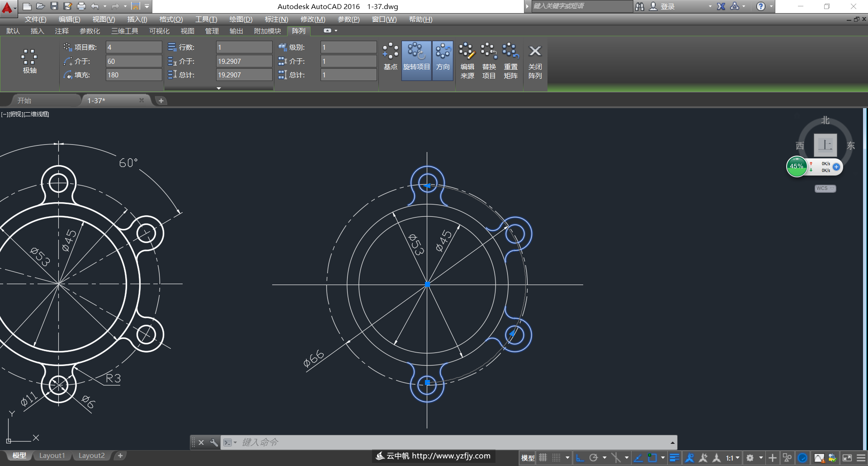Open the ribbon minimize options dropdown

point(336,31)
